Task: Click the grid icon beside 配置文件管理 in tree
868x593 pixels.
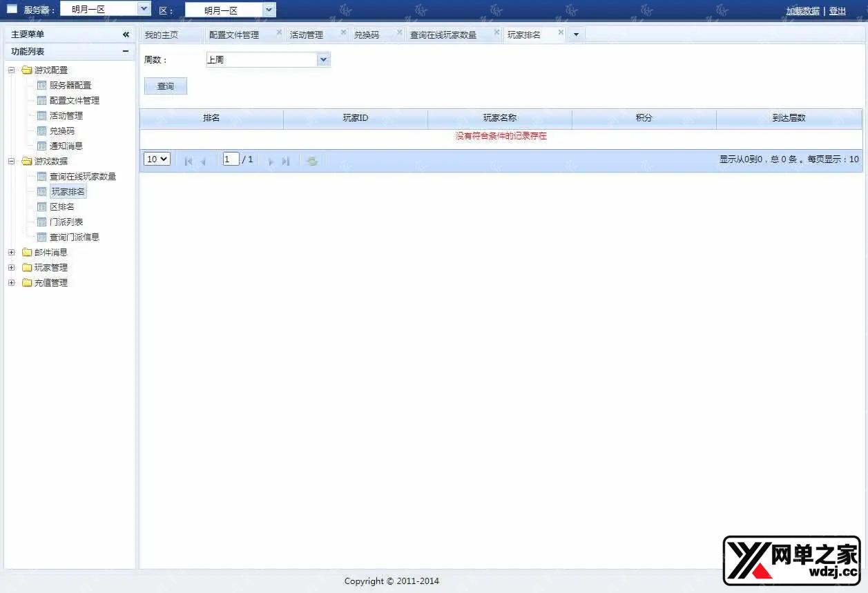Action: point(42,100)
